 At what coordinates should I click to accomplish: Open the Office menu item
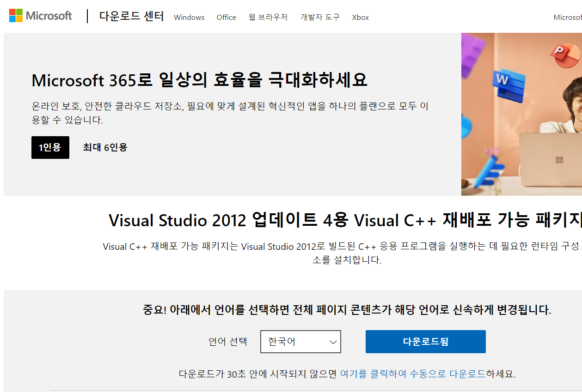pos(226,18)
